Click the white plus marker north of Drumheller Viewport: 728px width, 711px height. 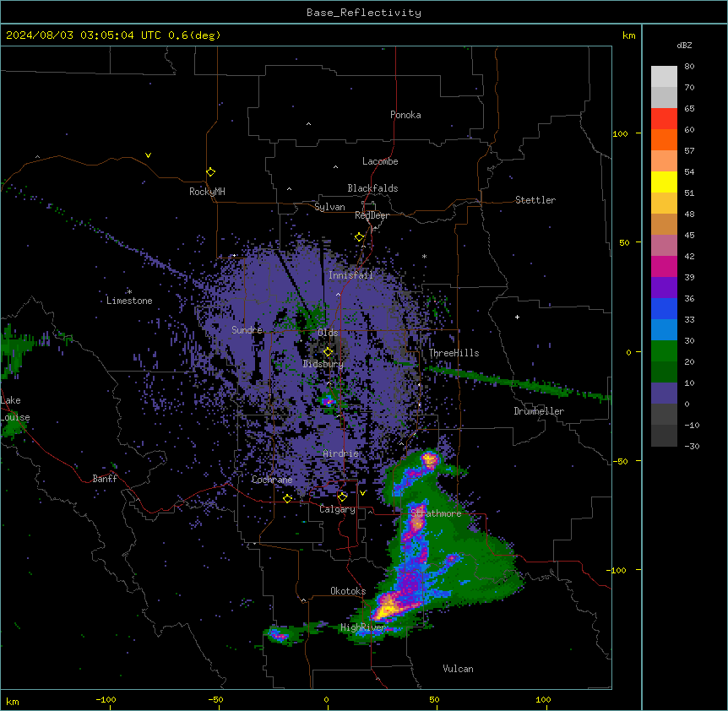[x=517, y=317]
